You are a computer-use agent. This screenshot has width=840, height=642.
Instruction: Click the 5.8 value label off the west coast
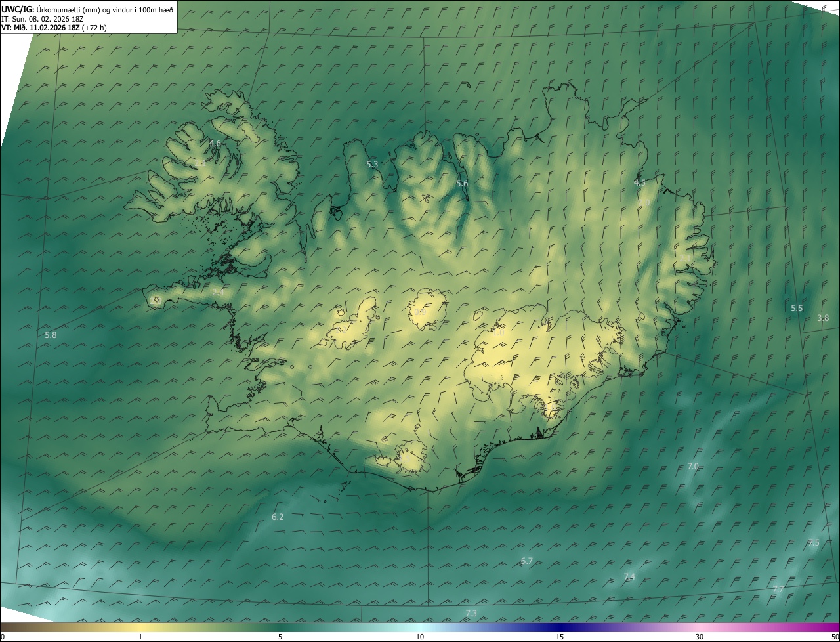click(x=51, y=335)
